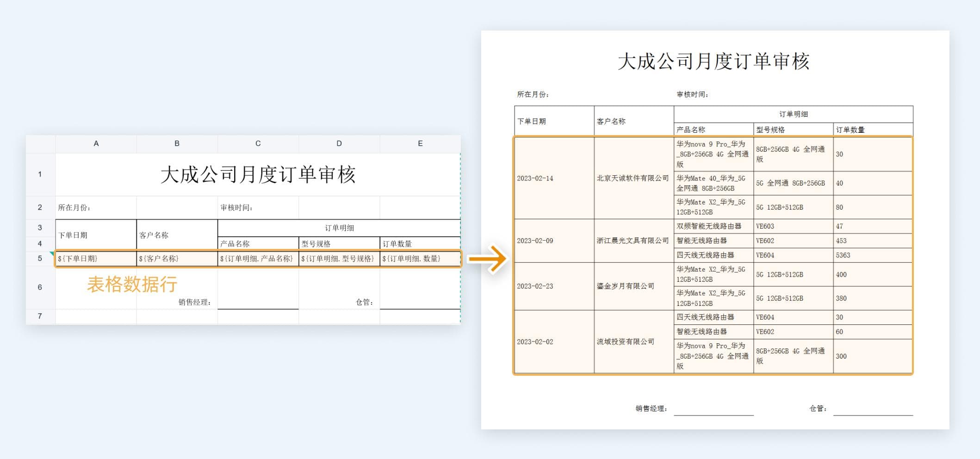The height and width of the screenshot is (459, 980).
Task: Click the preview page title 大成公司月度订单审核
Action: [713, 62]
